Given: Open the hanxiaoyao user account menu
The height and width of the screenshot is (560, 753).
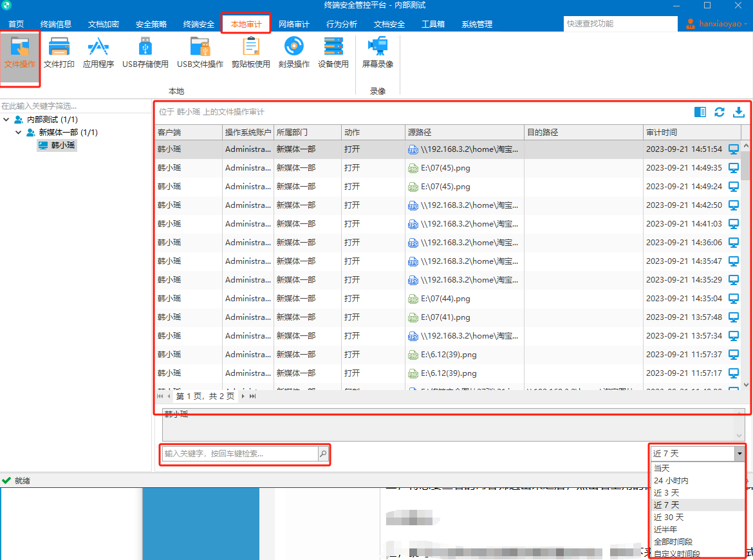Looking at the screenshot, I should click(x=716, y=24).
